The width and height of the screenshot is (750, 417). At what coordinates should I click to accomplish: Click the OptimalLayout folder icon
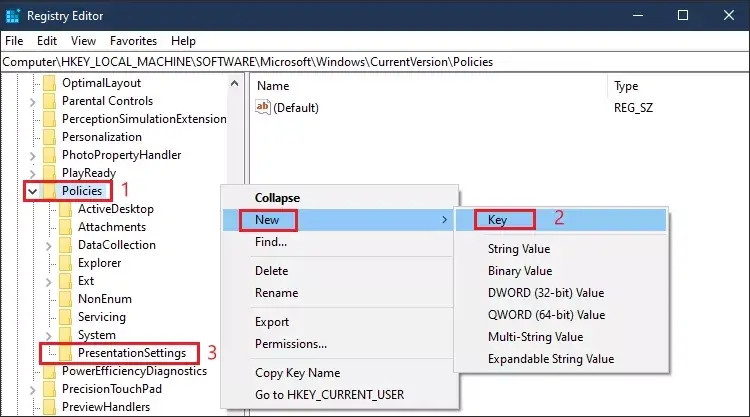[49, 83]
